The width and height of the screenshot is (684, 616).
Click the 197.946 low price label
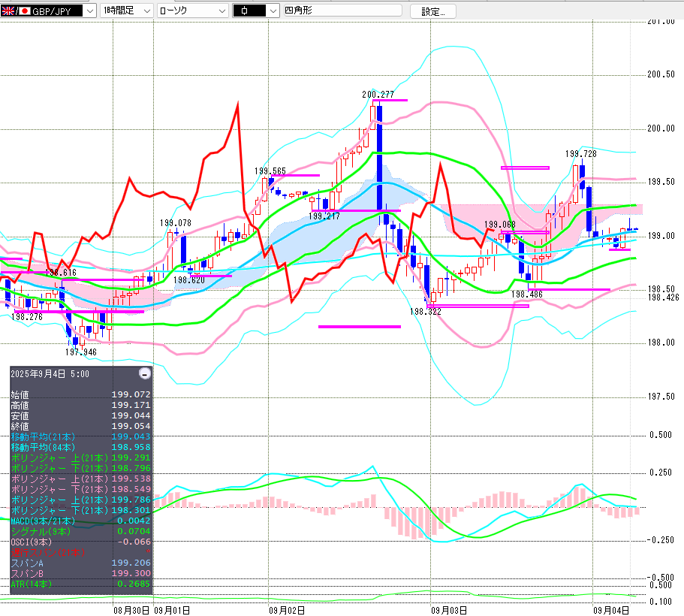click(81, 352)
